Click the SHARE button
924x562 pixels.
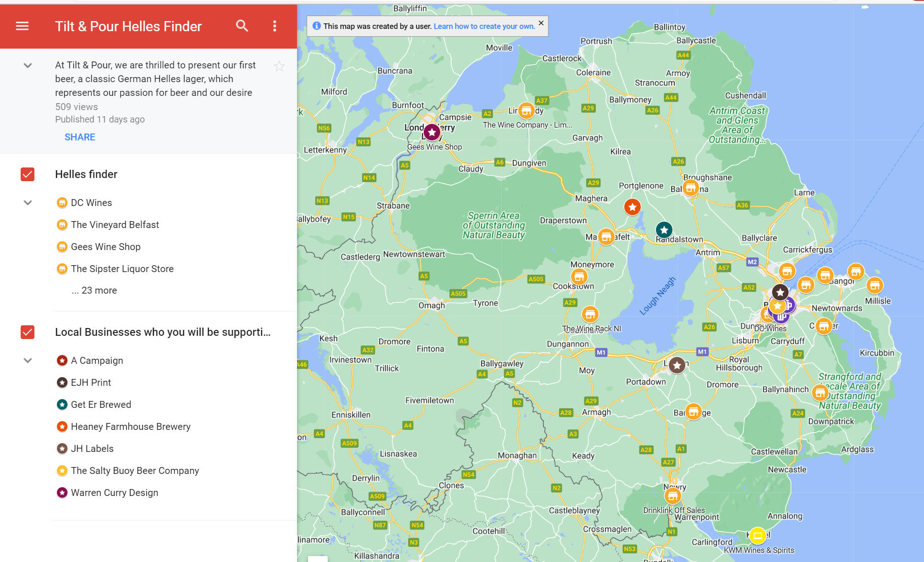pyautogui.click(x=80, y=137)
